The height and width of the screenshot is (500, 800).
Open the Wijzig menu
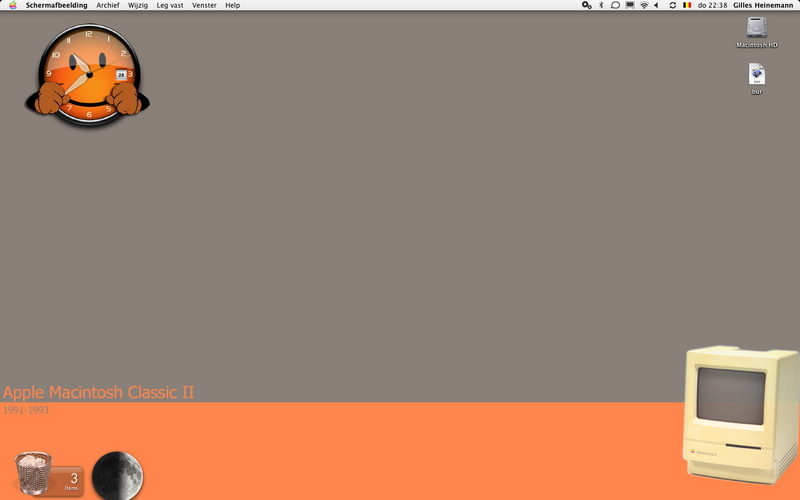click(x=138, y=5)
